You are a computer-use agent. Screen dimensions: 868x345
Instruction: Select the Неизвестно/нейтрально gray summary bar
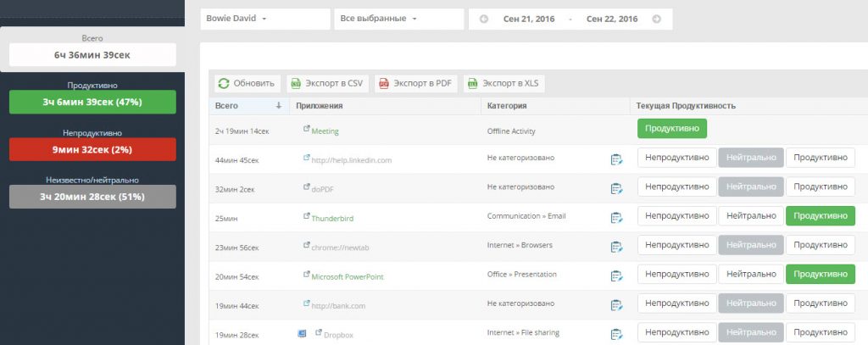coord(92,197)
